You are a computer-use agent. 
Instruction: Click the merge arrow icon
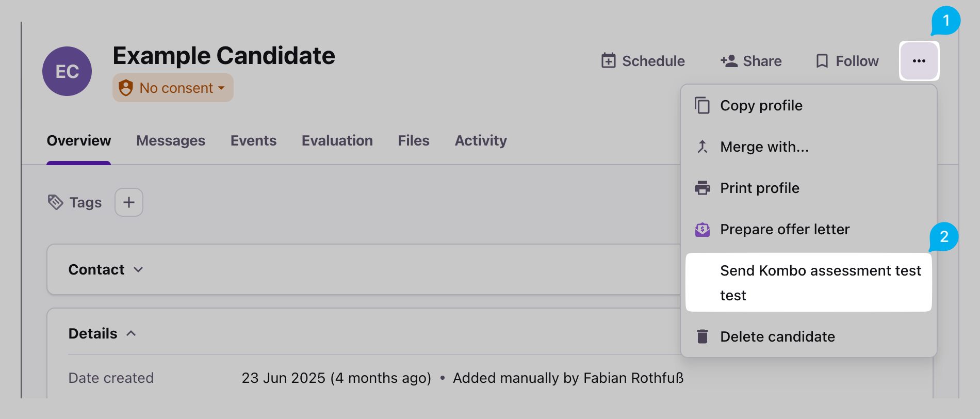tap(702, 147)
